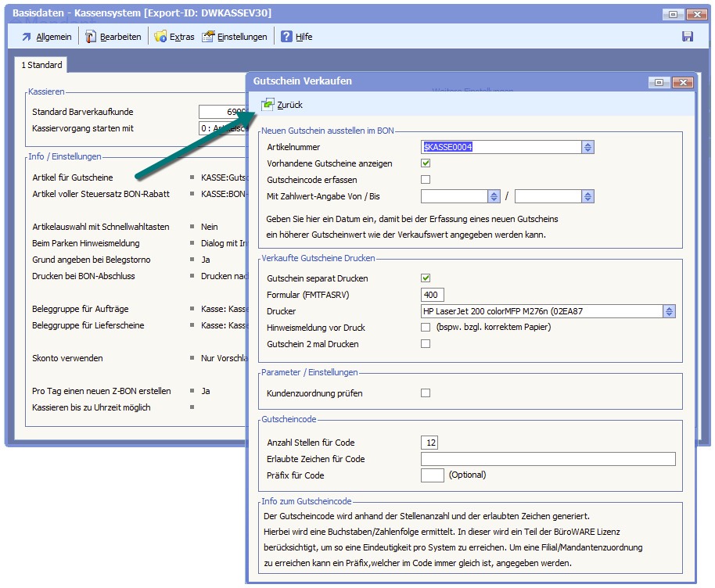Restore the Gutschein Verkaufen dialog window

point(659,81)
